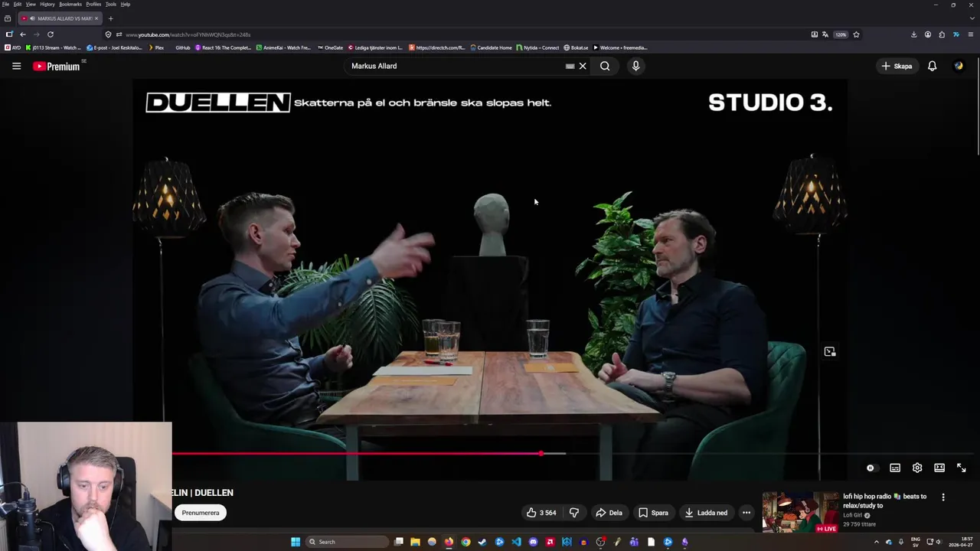The image size is (980, 551).
Task: Open the Firefox account icon in toolbar
Action: (x=928, y=34)
